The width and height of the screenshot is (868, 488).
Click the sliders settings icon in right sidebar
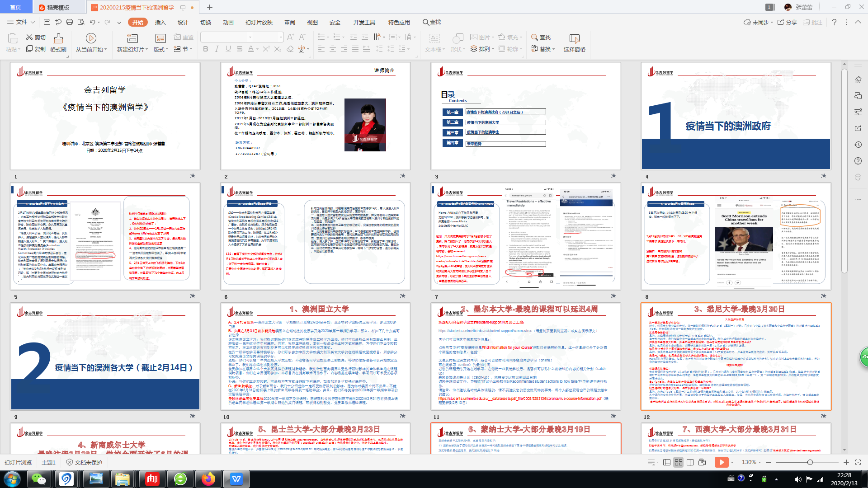858,112
